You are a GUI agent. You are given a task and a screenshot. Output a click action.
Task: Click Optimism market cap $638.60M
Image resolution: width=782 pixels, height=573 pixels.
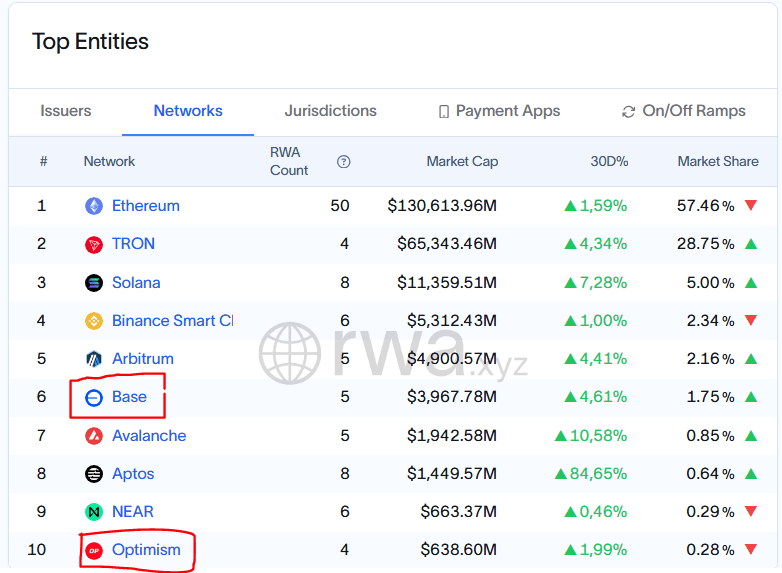[458, 550]
